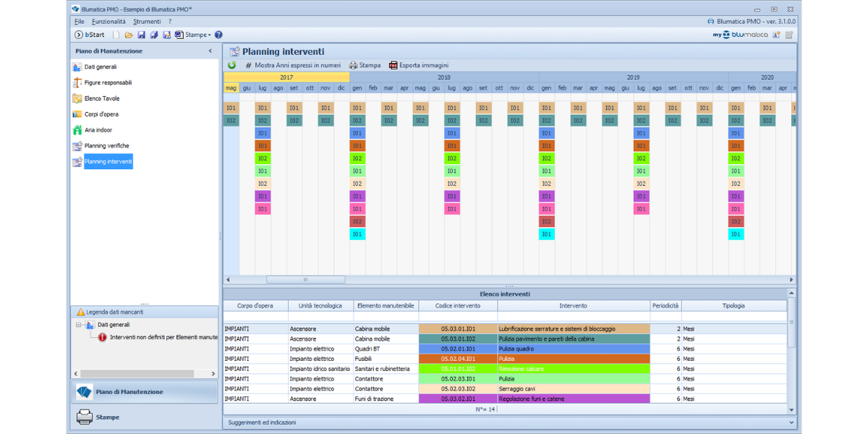Click the blue help question mark icon
Screen dimensions: 868x434
(218, 35)
